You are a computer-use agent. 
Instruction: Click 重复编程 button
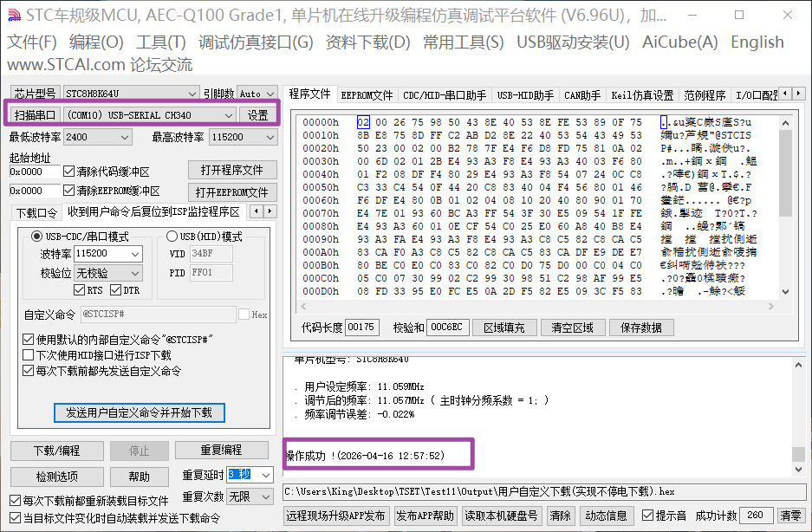[222, 450]
